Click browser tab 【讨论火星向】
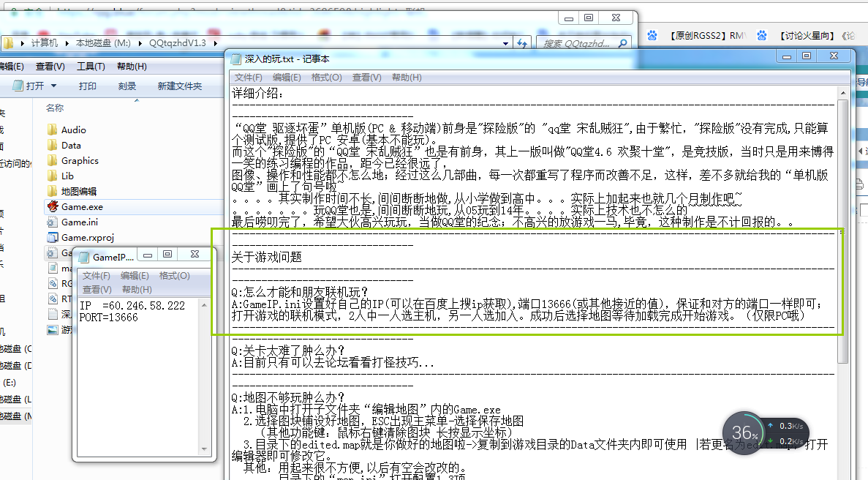The height and width of the screenshot is (480, 868). point(809,35)
